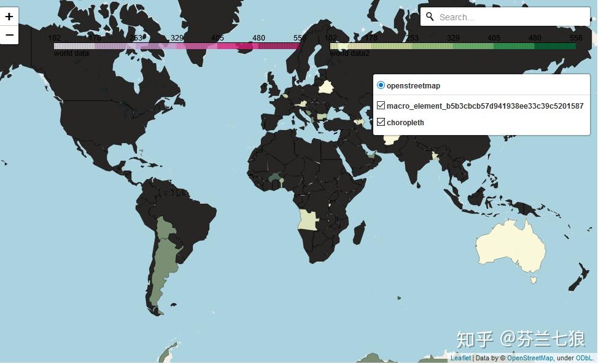Click the choropleth label text
The width and height of the screenshot is (601, 364).
click(x=405, y=122)
